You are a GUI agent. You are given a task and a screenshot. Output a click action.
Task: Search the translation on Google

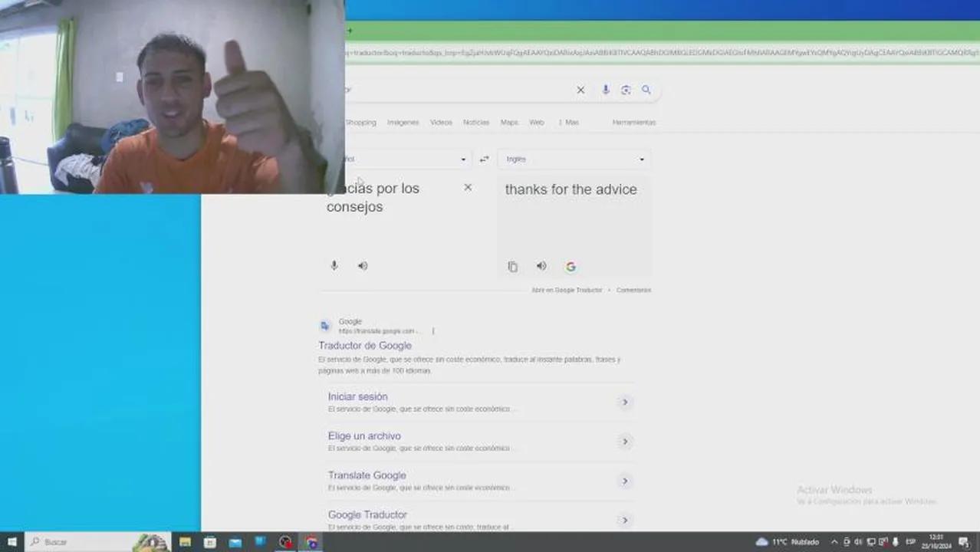(571, 267)
